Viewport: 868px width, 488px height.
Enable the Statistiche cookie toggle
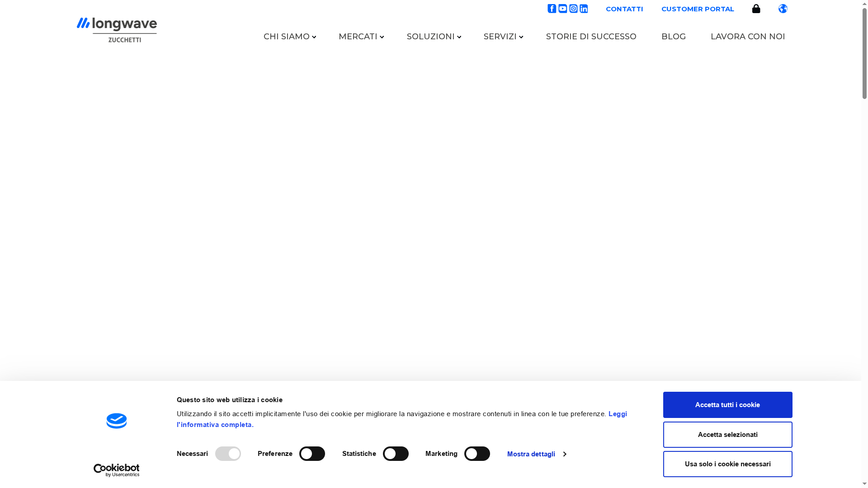tap(396, 454)
